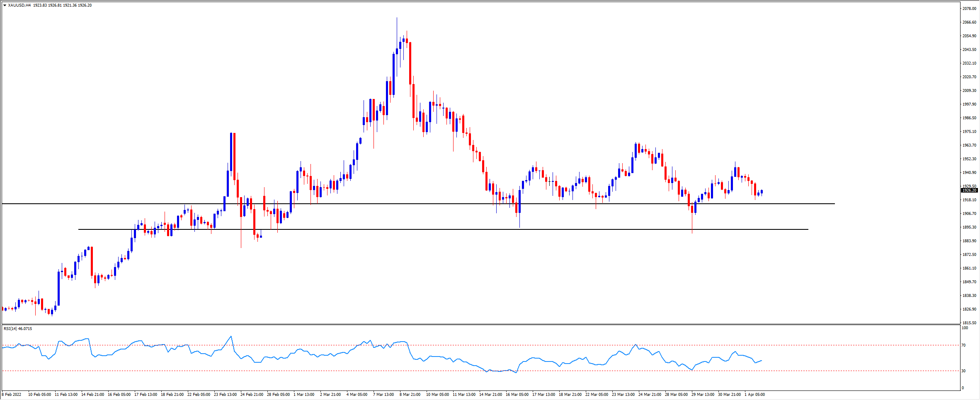Select the current price tag 1926.20

pos(969,190)
